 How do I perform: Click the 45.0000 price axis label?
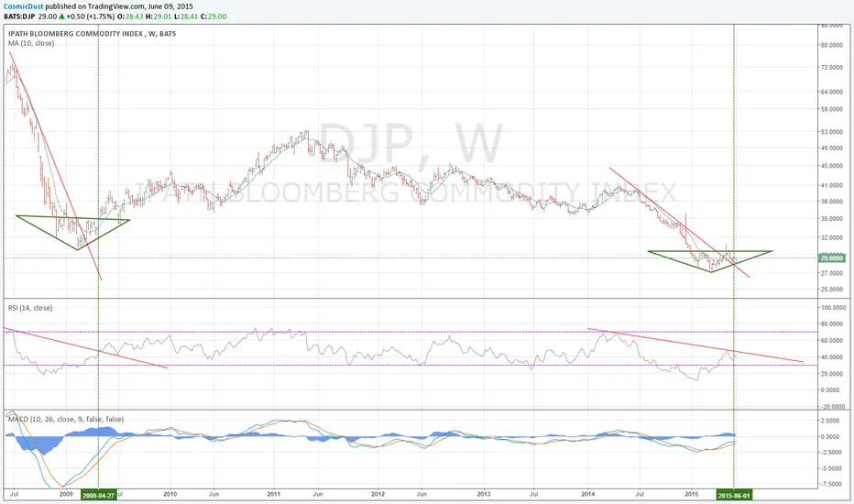point(832,166)
